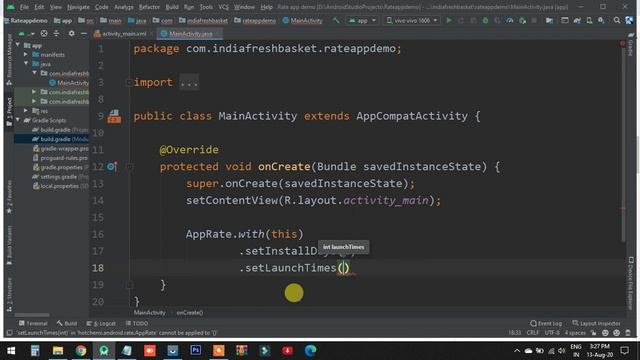Open the vivo device selector dropdown
640x360 pixels.
[411, 20]
